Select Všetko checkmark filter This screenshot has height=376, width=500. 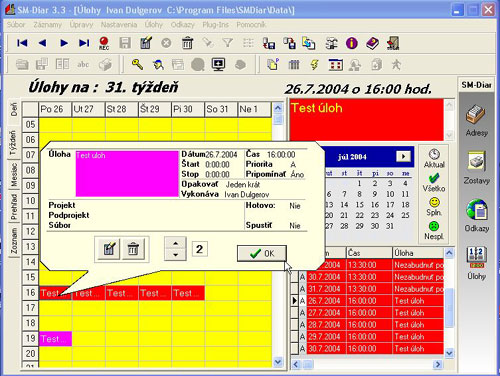[434, 183]
